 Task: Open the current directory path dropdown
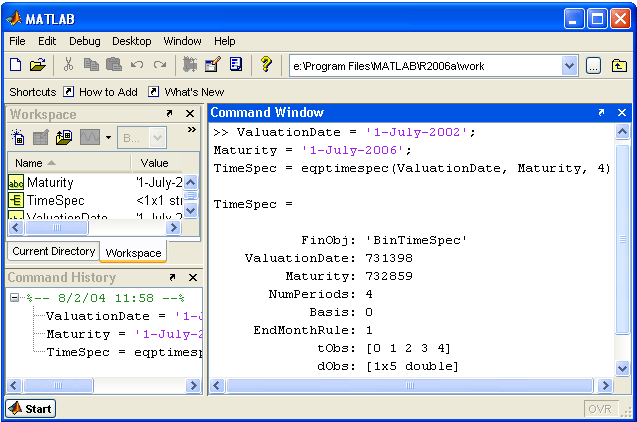570,66
